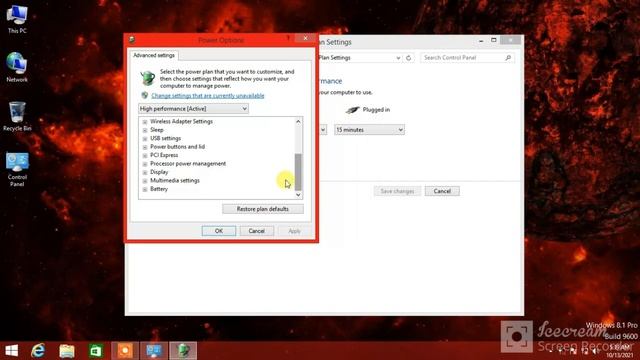The image size is (640, 360).
Task: Open High performance plan dropdown
Action: point(193,109)
